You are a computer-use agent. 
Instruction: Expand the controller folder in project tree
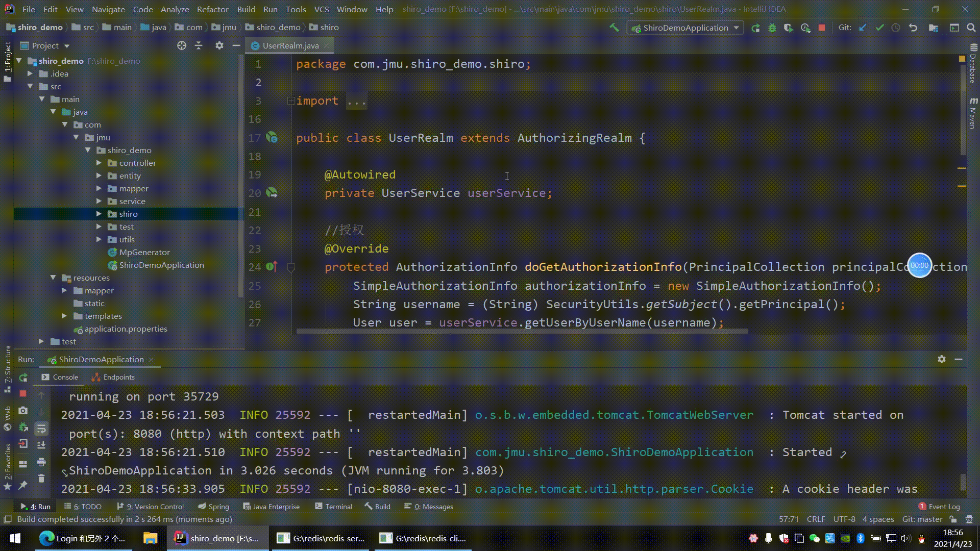pyautogui.click(x=99, y=162)
